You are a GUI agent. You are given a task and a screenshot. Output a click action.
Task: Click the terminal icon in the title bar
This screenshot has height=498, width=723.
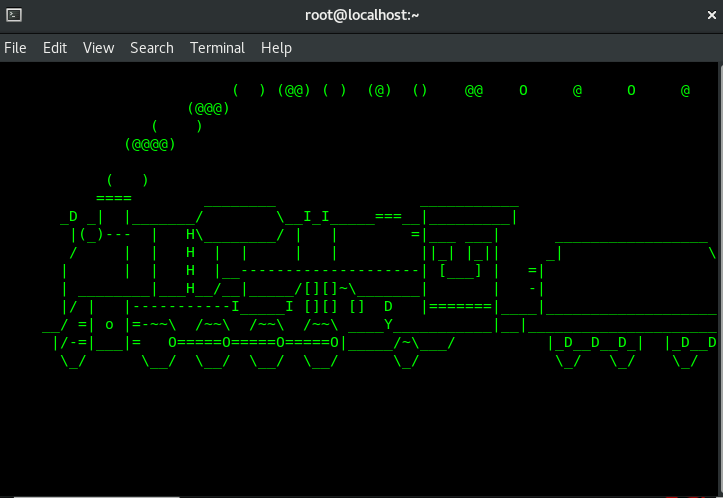click(14, 15)
